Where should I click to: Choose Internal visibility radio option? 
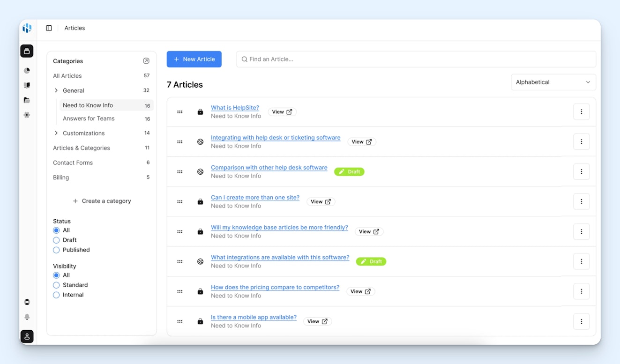coord(56,295)
